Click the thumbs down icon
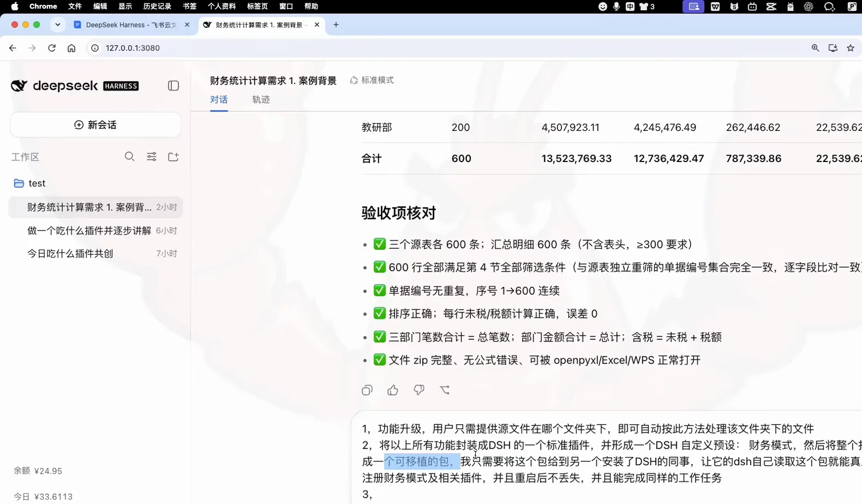This screenshot has height=504, width=862. 419,390
